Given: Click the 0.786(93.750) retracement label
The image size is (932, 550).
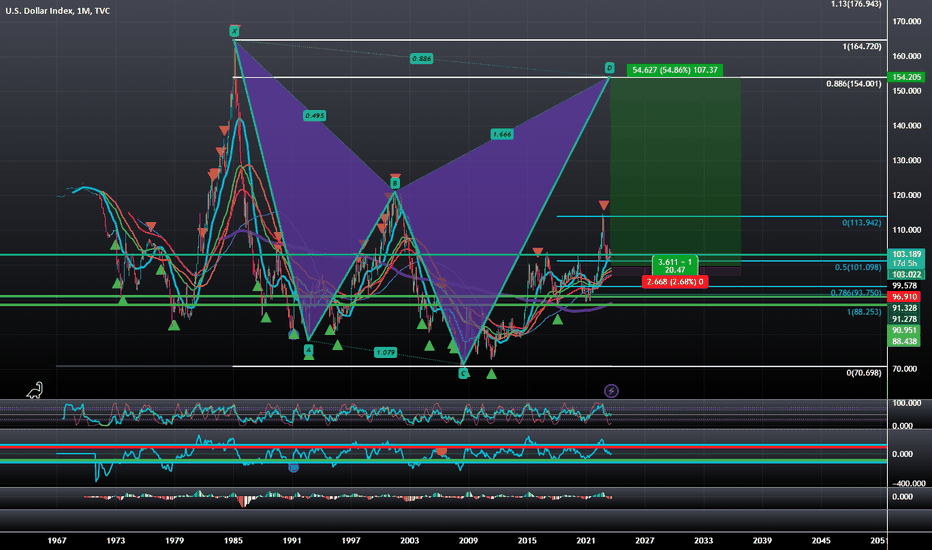Looking at the screenshot, I should (856, 293).
